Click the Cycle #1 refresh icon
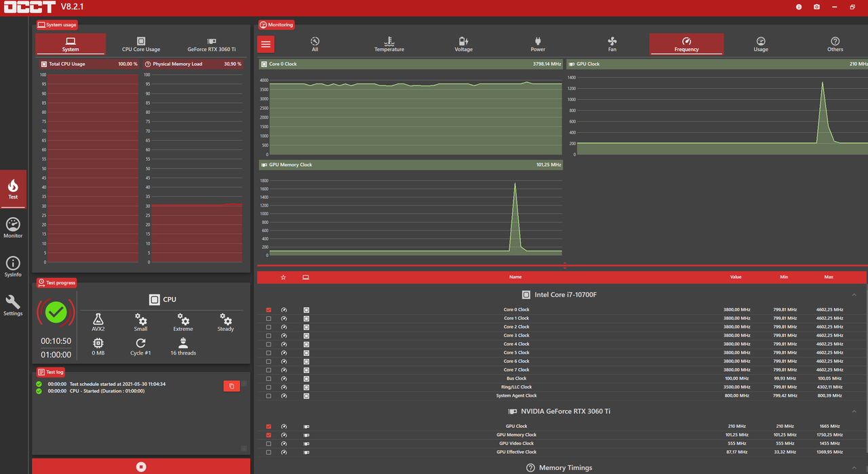 [140, 343]
